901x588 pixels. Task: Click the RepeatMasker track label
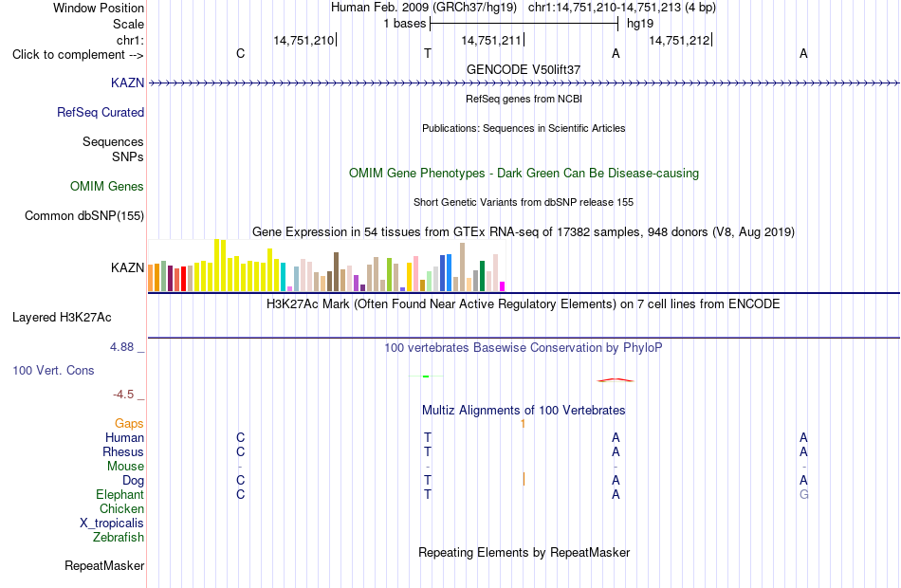tap(104, 565)
